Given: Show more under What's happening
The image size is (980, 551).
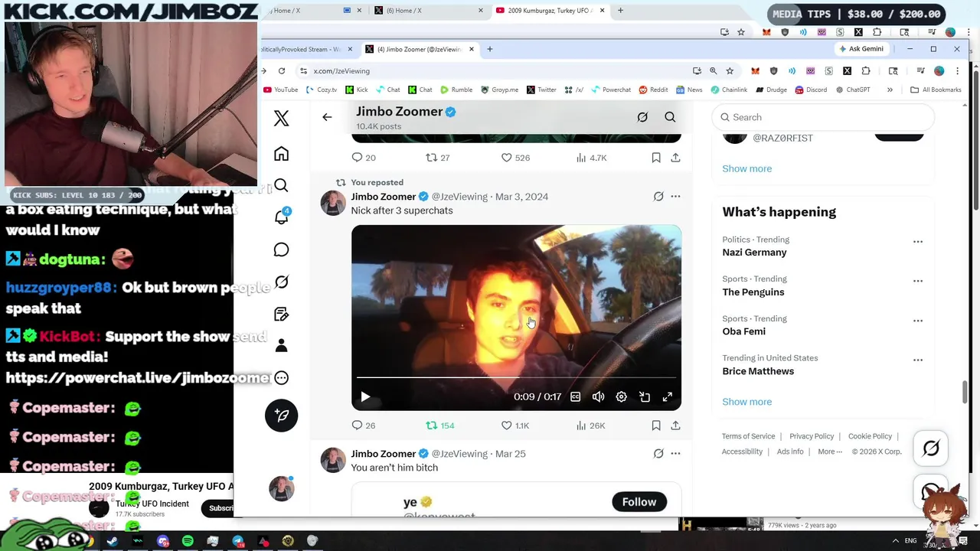Looking at the screenshot, I should pyautogui.click(x=747, y=402).
